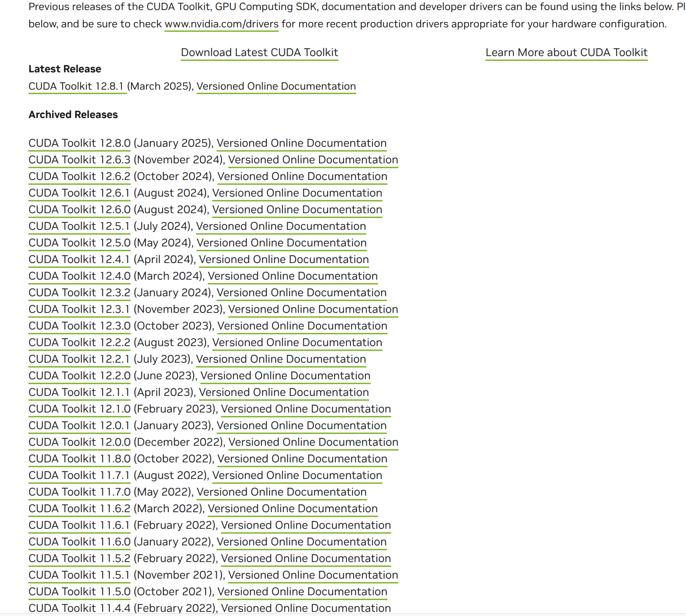The height and width of the screenshot is (616, 686).
Task: Open CUDA Toolkit 12.6.3 download page
Action: pos(79,160)
